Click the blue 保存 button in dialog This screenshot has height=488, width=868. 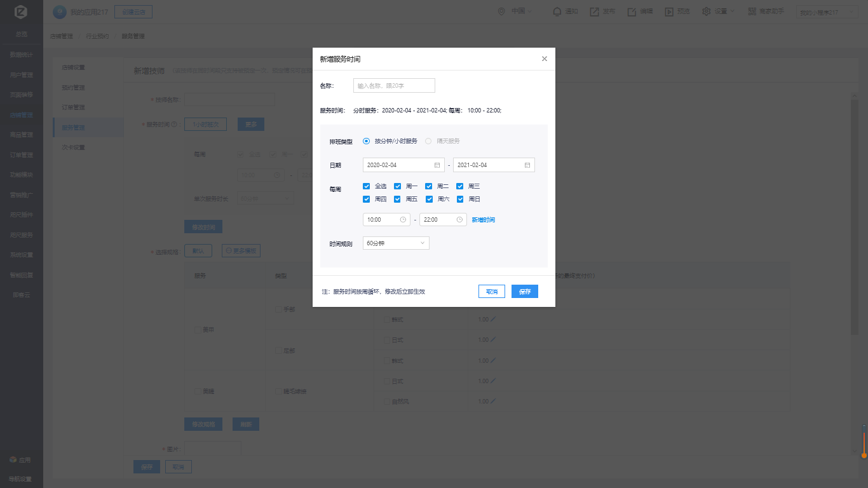pos(525,291)
